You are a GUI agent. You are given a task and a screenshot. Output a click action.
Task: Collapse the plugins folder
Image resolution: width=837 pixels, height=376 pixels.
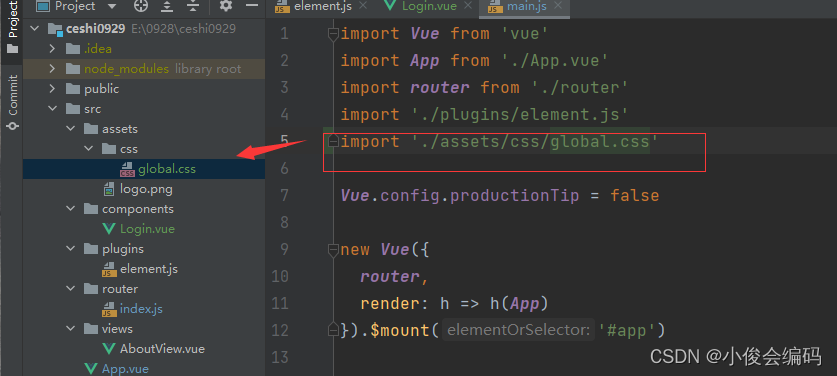70,249
